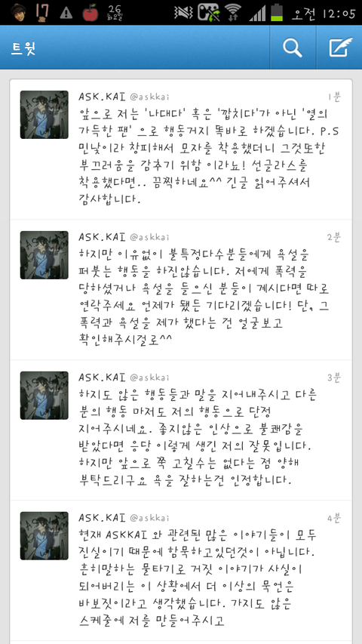
Task: Open avatar of the 4분 tweet
Action: (44, 536)
